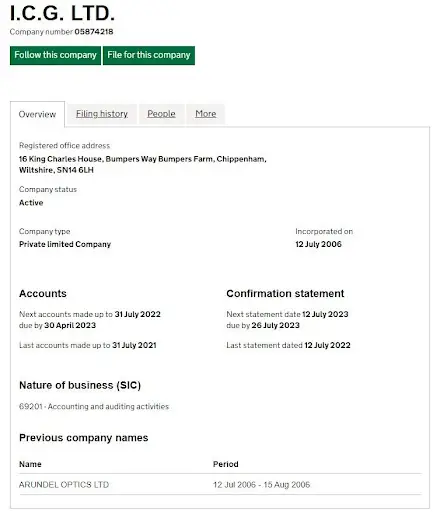Click accounts due date 30 April 2023

[x=70, y=325]
